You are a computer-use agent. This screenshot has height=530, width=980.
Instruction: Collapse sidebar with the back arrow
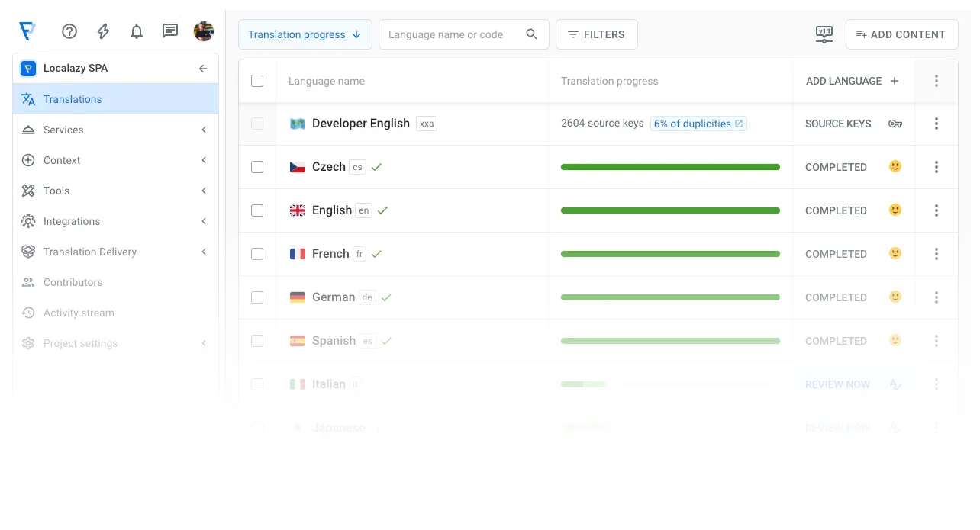pyautogui.click(x=203, y=69)
